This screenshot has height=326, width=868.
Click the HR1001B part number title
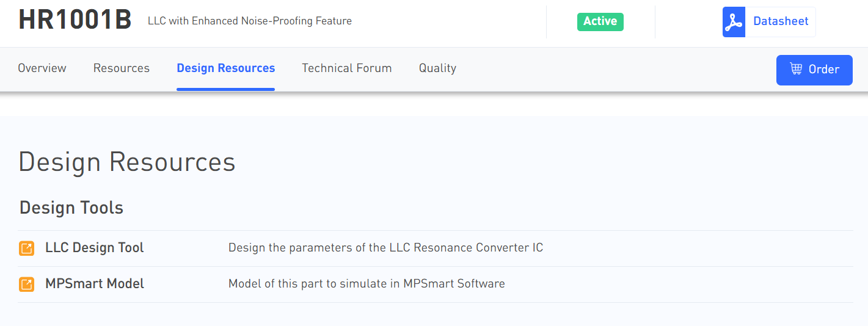(x=75, y=21)
